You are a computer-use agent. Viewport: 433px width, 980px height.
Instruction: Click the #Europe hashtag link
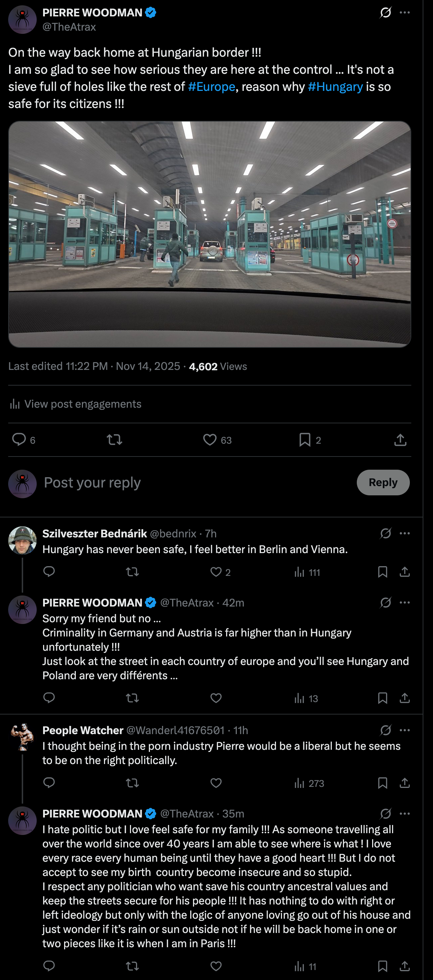pyautogui.click(x=212, y=87)
